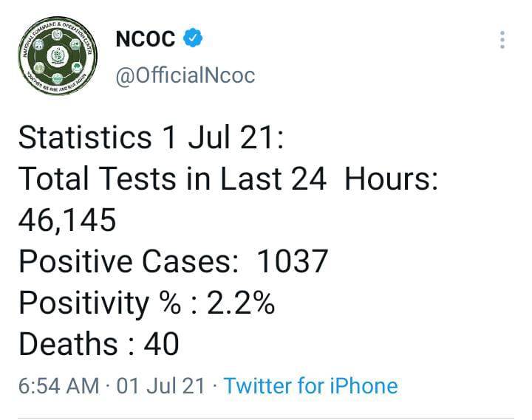Click the blue verified badge
The width and height of the screenshot is (532, 420).
click(193, 38)
